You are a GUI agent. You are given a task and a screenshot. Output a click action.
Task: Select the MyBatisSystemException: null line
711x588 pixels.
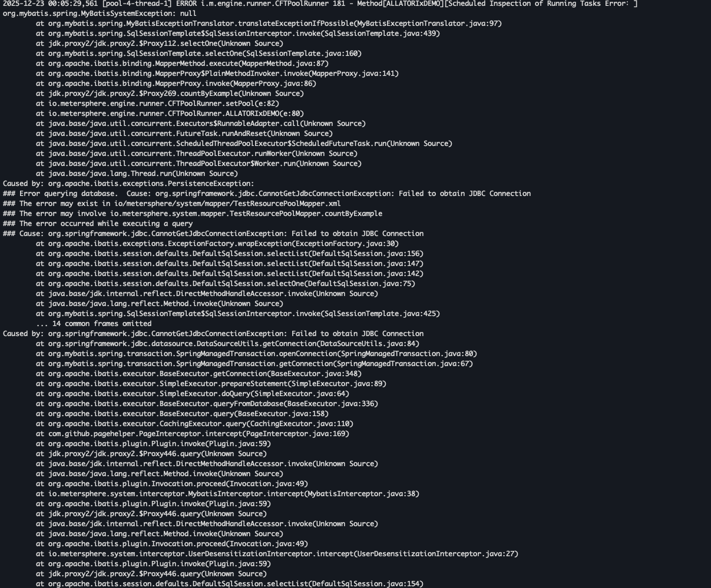tap(100, 14)
